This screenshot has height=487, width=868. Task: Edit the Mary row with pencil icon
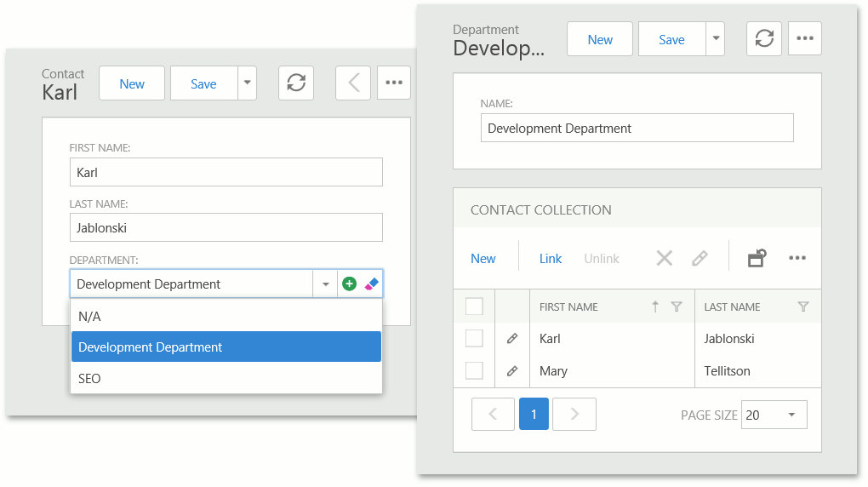pos(512,370)
